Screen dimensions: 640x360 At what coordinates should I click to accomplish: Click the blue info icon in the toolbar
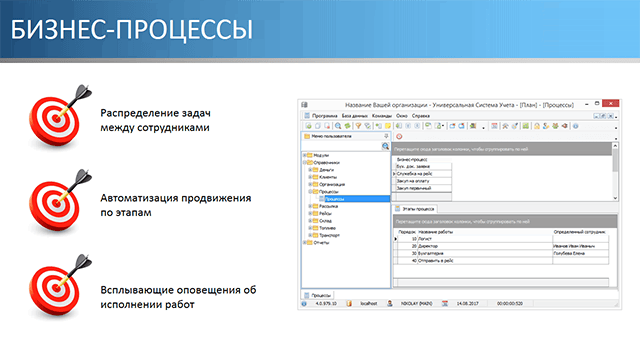[576, 126]
